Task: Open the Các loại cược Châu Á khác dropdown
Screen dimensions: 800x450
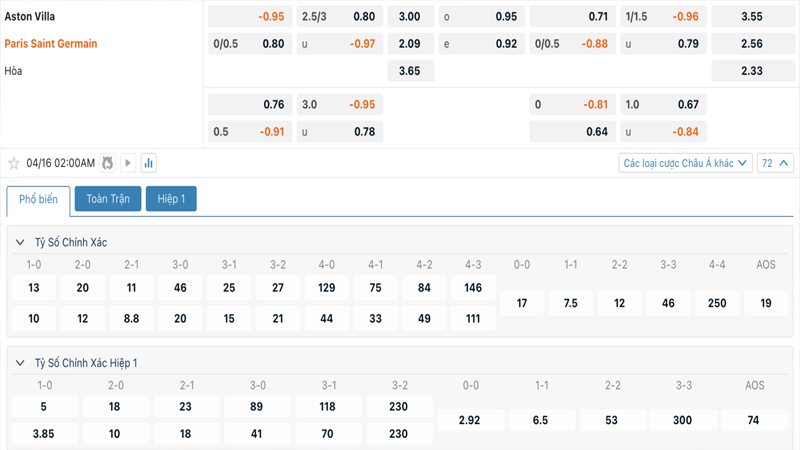Action: (685, 163)
